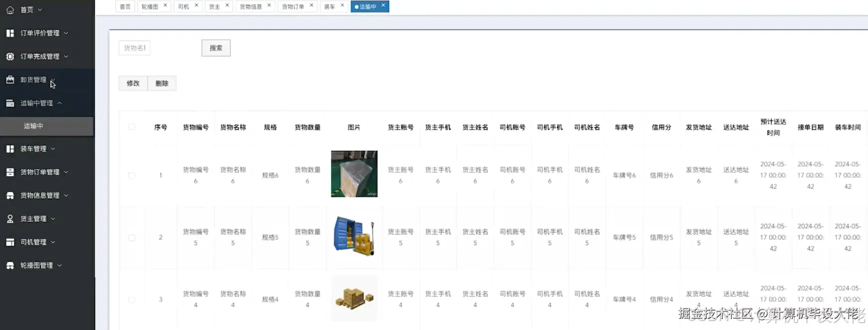
Task: Expand 订单评价管理 menu
Action: coord(66,33)
